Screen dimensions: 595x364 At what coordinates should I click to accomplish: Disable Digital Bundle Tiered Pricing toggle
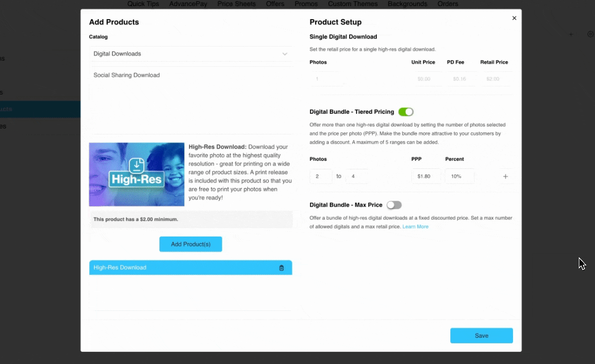tap(406, 112)
